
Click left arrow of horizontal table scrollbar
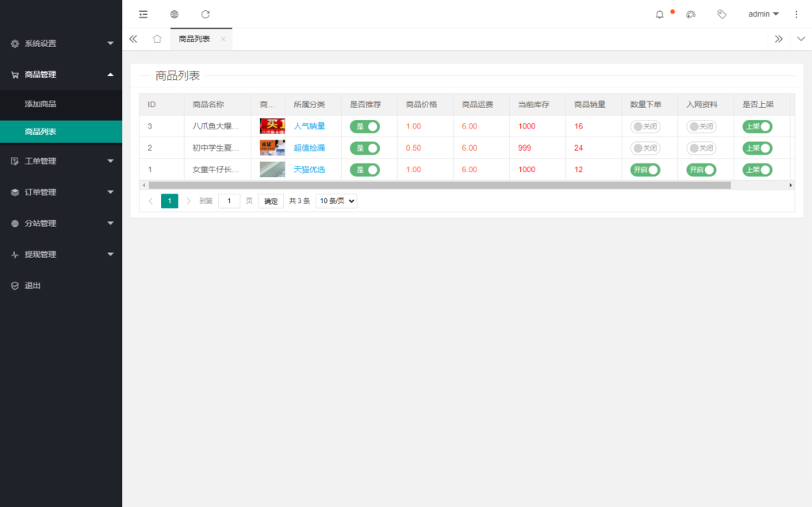click(x=144, y=185)
